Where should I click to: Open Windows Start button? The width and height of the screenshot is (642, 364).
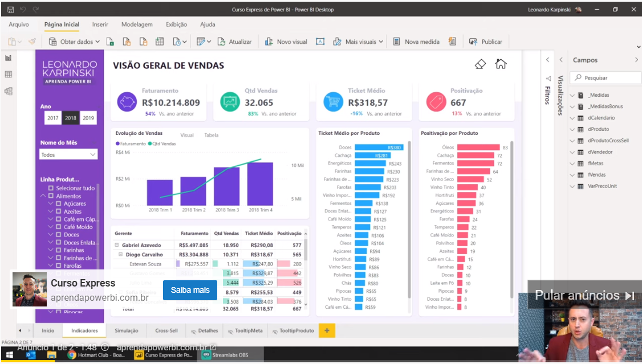[9, 354]
